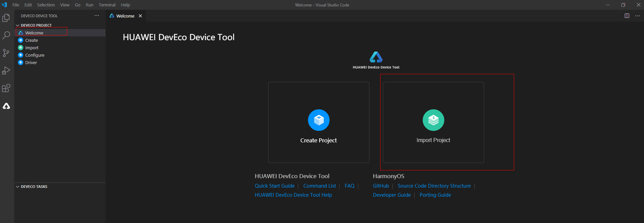Open the Extensions view icon
The image size is (644, 223).
pyautogui.click(x=6, y=88)
